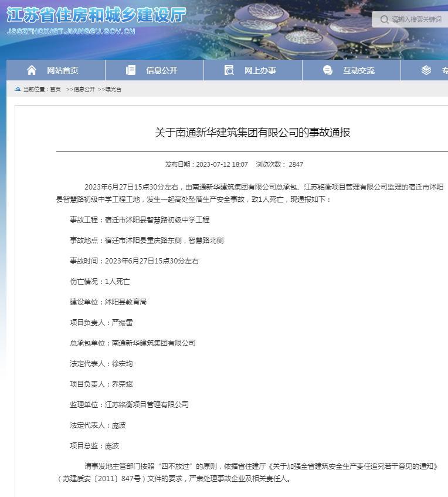
Task: Open the 网上办事 navigation tab
Action: (253, 70)
